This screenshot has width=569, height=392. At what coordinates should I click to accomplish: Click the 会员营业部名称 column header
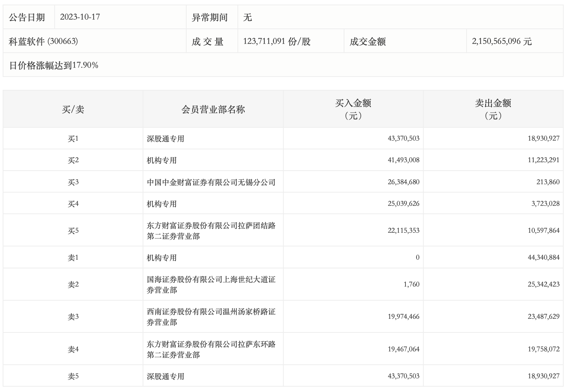coord(213,109)
